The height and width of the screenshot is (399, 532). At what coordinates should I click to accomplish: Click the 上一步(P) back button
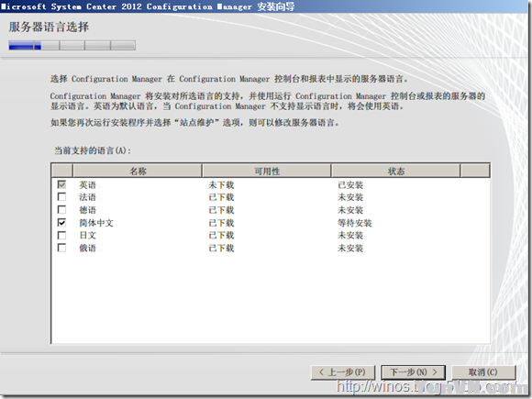point(343,372)
